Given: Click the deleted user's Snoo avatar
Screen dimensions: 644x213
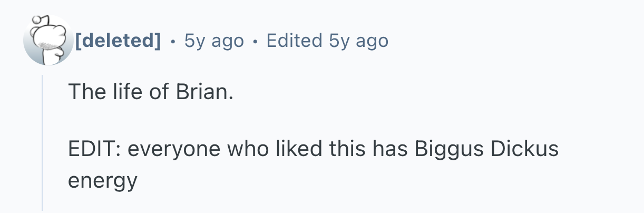Looking at the screenshot, I should 48,40.
